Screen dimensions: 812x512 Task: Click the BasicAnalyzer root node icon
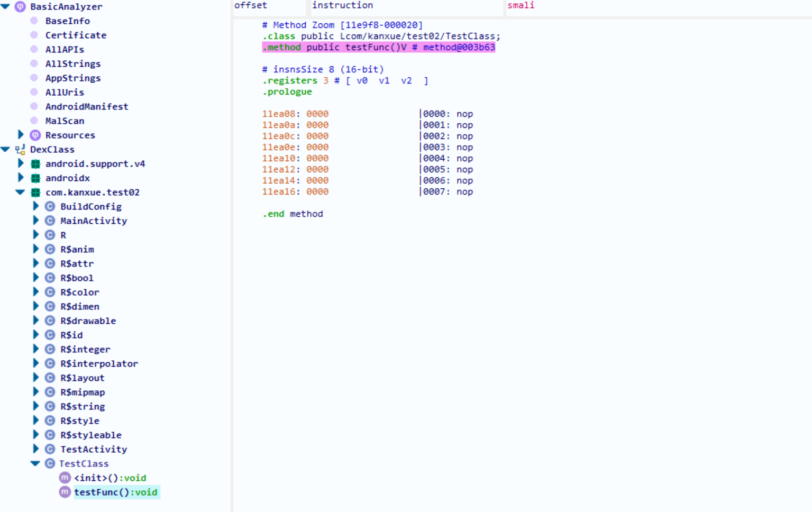[20, 7]
